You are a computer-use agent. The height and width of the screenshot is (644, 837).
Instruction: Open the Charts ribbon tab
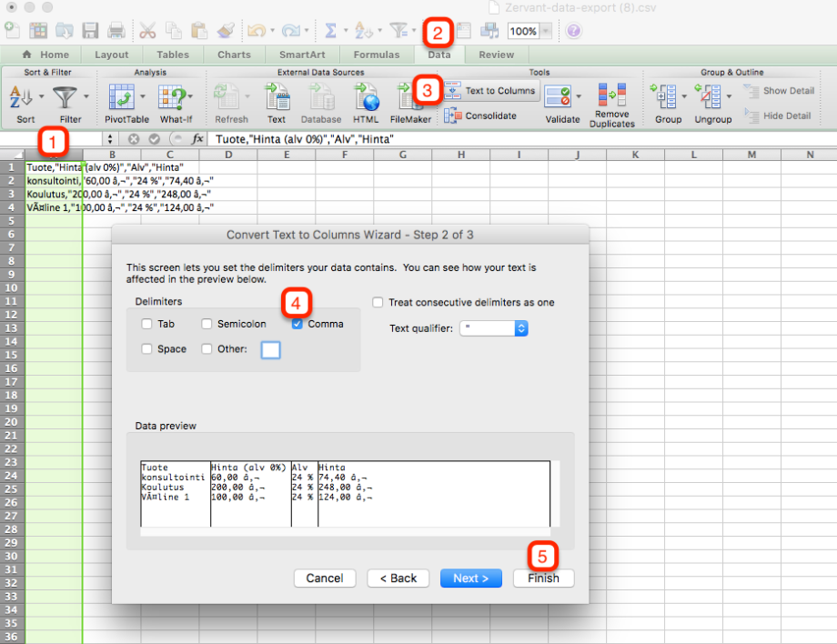pyautogui.click(x=235, y=55)
